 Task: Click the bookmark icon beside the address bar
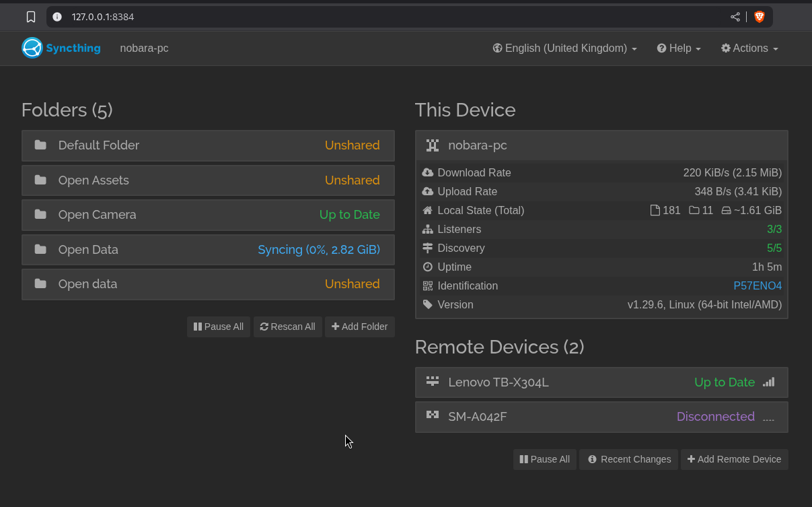(31, 17)
